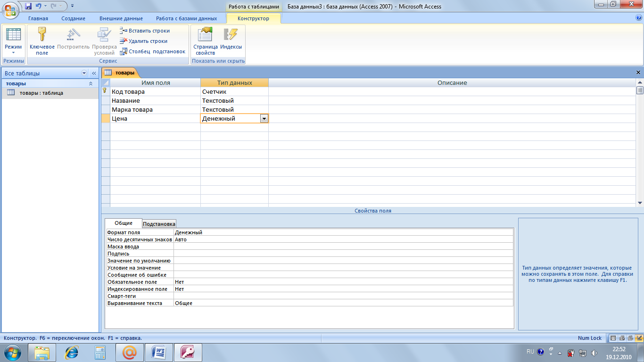The height and width of the screenshot is (362, 644).
Task: Undo with the quick access arrow
Action: [38, 6]
